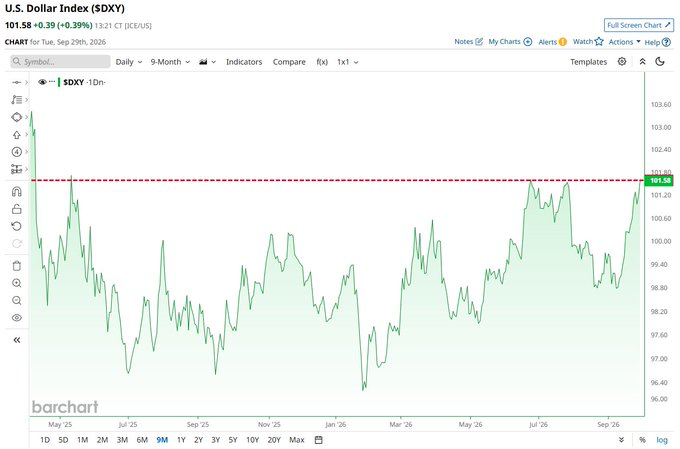Click the Symbol search input field
Image resolution: width=680 pixels, height=449 pixels.
[60, 62]
